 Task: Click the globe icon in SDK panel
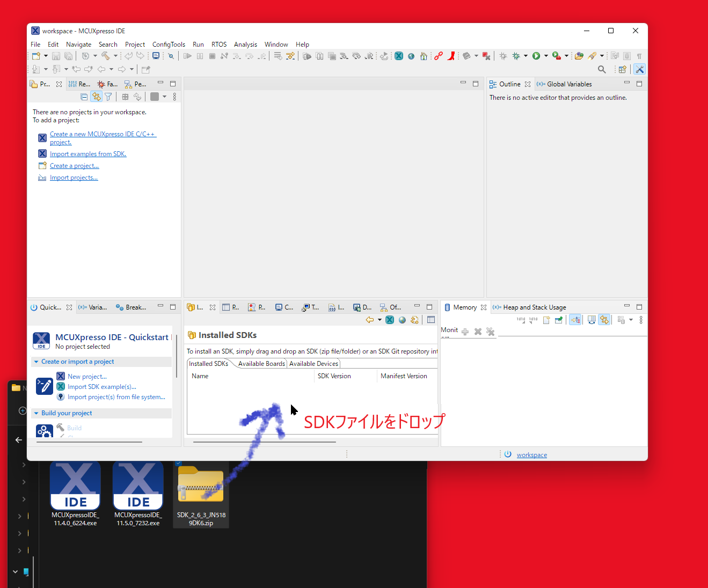tap(402, 320)
